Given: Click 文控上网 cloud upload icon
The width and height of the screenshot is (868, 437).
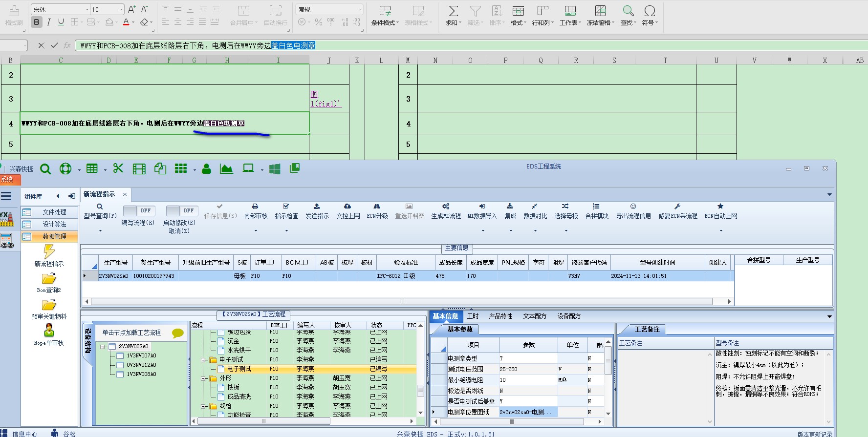Looking at the screenshot, I should [x=347, y=207].
